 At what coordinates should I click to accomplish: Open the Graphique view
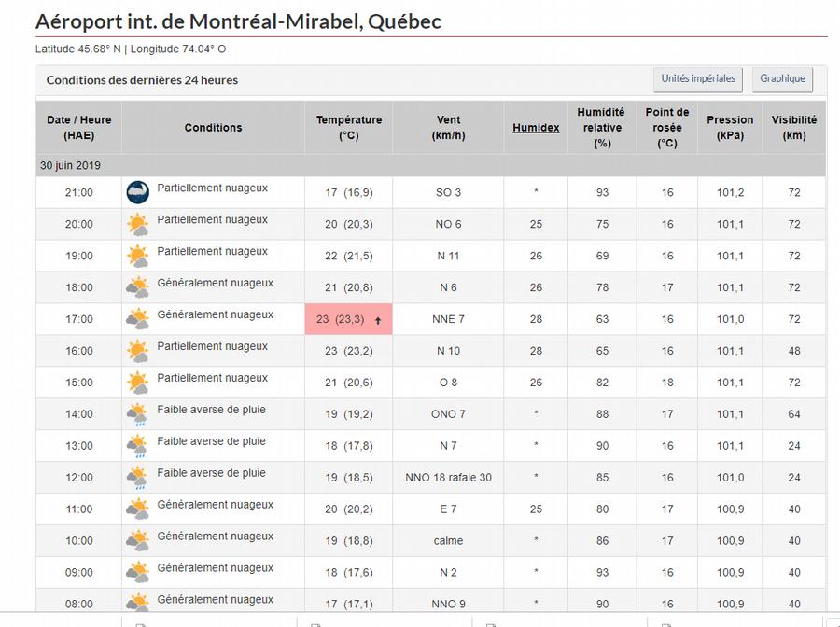click(x=782, y=78)
